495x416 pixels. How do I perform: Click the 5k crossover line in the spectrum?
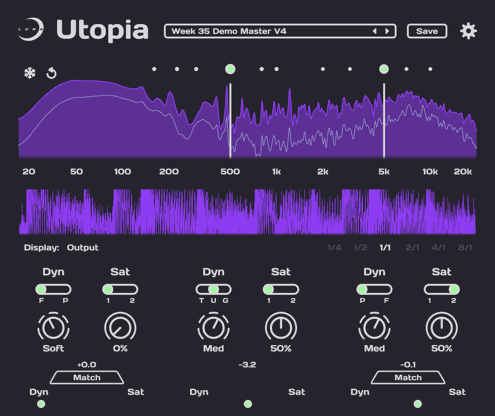[x=384, y=120]
